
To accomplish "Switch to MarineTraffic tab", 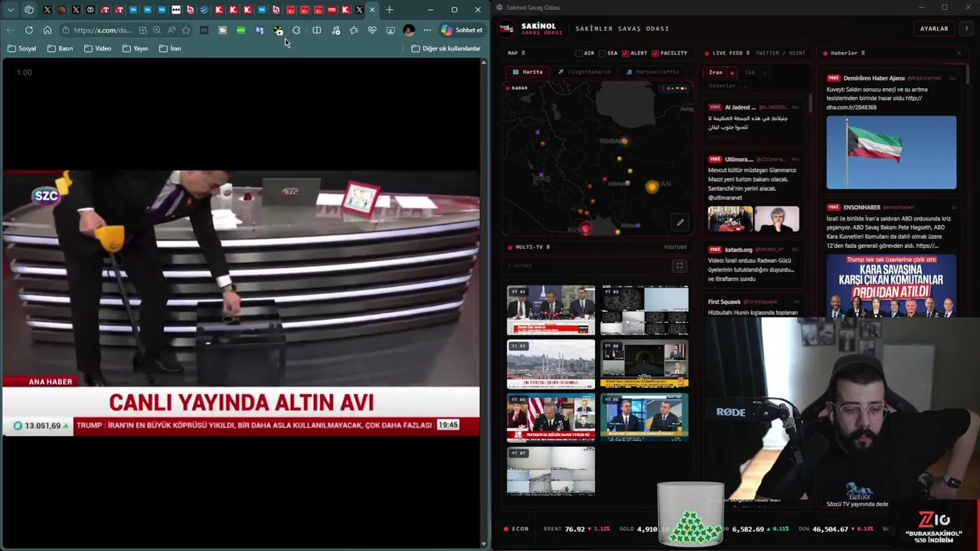I will pyautogui.click(x=652, y=72).
